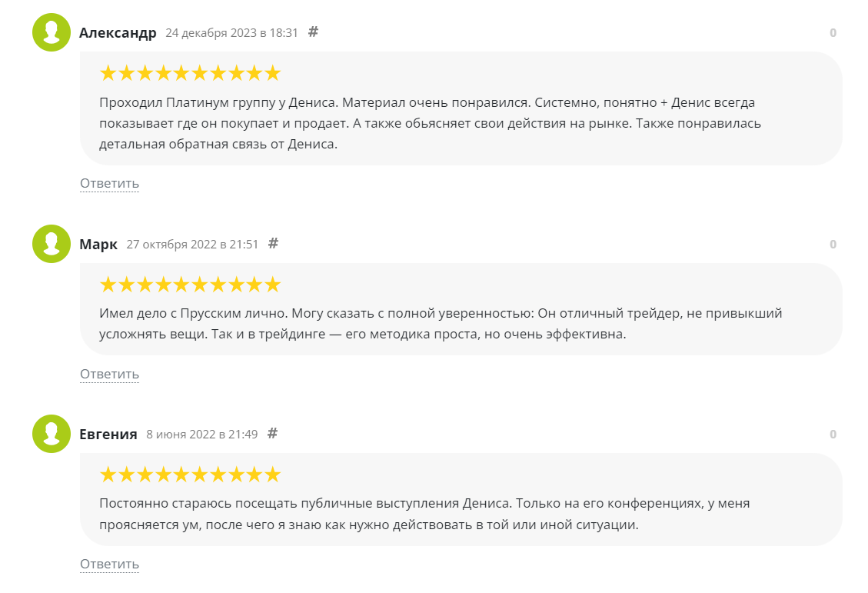The height and width of the screenshot is (593, 868).
Task: Open the hash permalink of Марк's review
Action: [x=273, y=244]
